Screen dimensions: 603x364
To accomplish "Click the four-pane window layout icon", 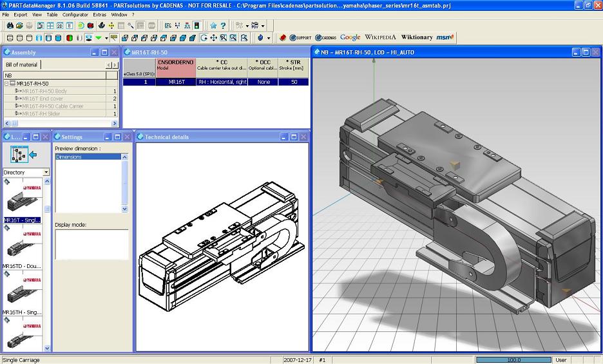I will pyautogui.click(x=50, y=26).
